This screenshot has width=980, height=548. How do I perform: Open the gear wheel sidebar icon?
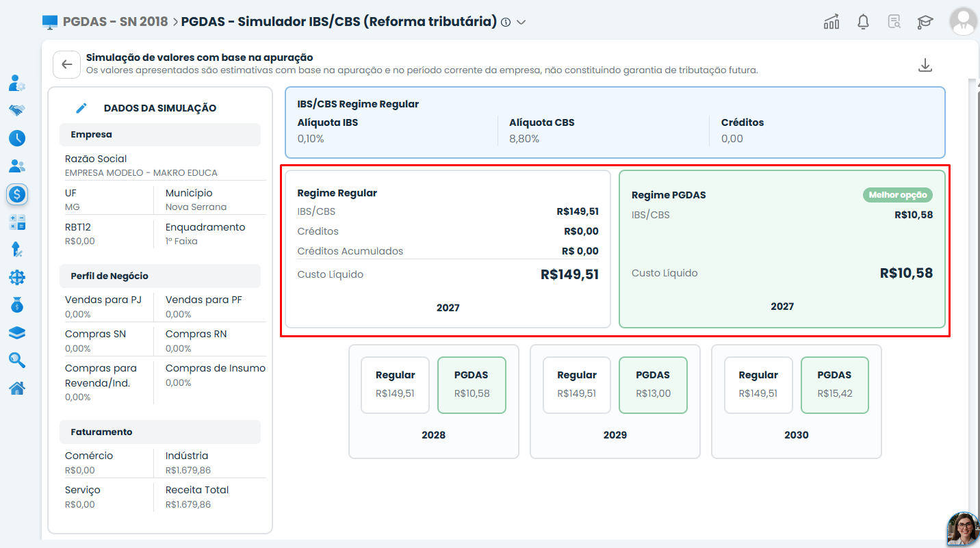tap(17, 277)
